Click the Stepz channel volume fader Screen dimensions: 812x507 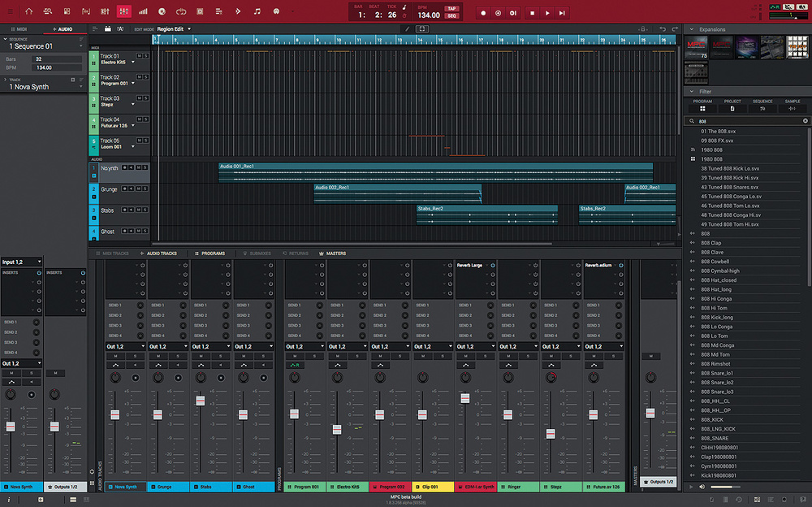[x=551, y=434]
